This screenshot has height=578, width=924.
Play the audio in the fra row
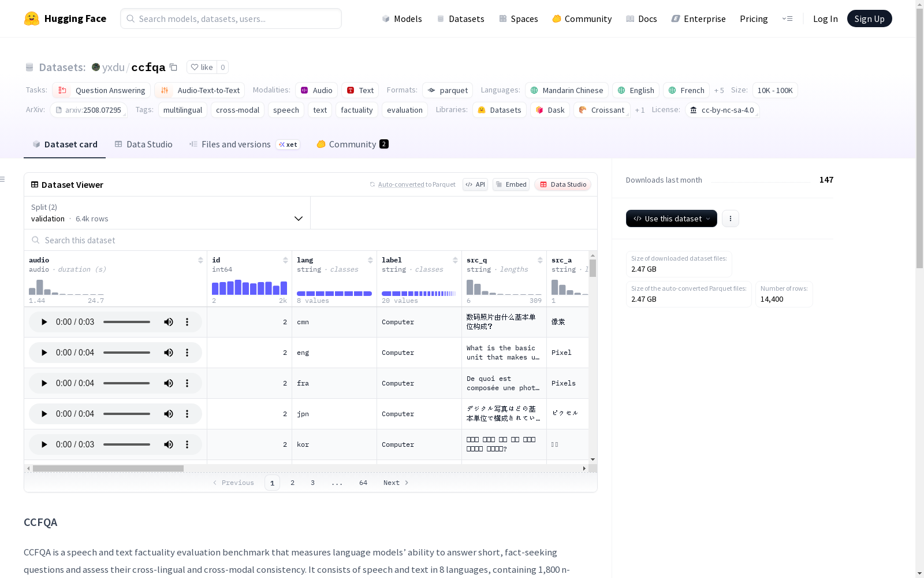click(44, 383)
